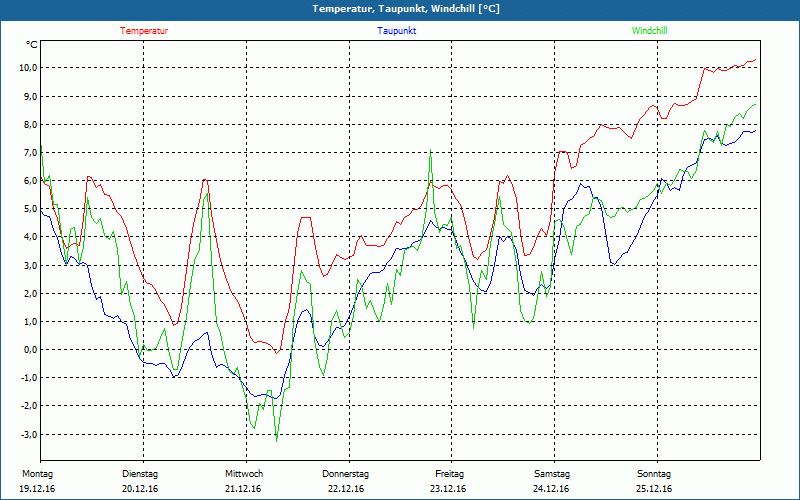Click the 3,0 y-axis value
Screen dimensions: 800x500
point(29,265)
